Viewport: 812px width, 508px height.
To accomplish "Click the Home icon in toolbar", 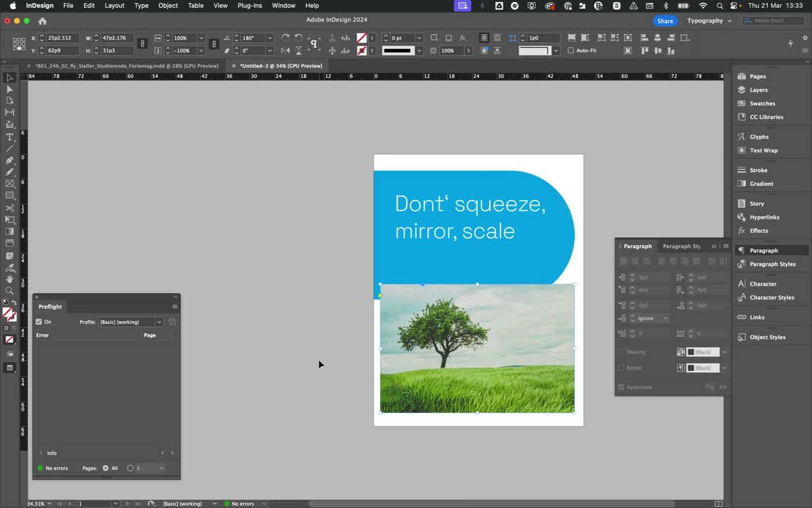I will (43, 21).
